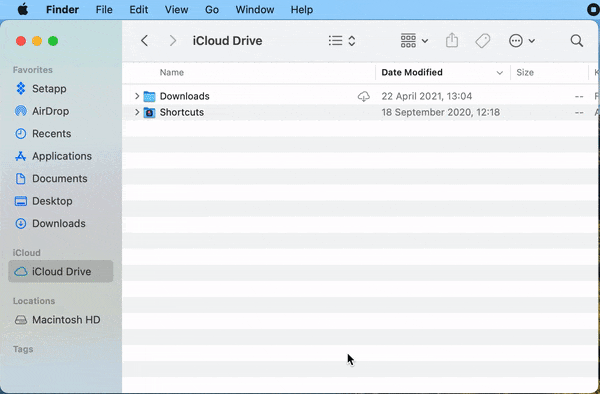Close the Finder window
Image resolution: width=600 pixels, height=394 pixels.
[x=21, y=41]
